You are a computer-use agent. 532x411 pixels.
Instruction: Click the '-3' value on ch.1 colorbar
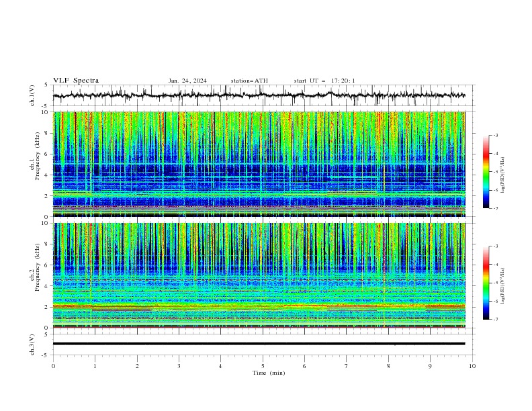tap(496, 135)
